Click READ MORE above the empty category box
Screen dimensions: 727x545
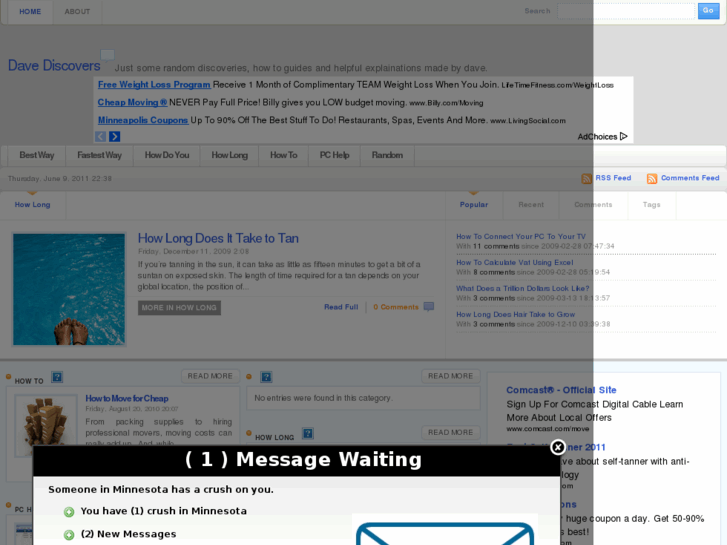coord(450,376)
